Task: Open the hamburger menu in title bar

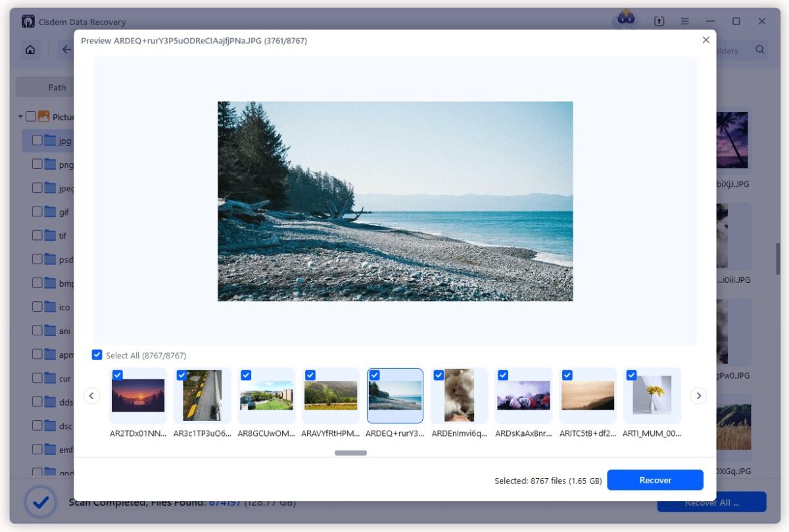Action: pyautogui.click(x=684, y=21)
